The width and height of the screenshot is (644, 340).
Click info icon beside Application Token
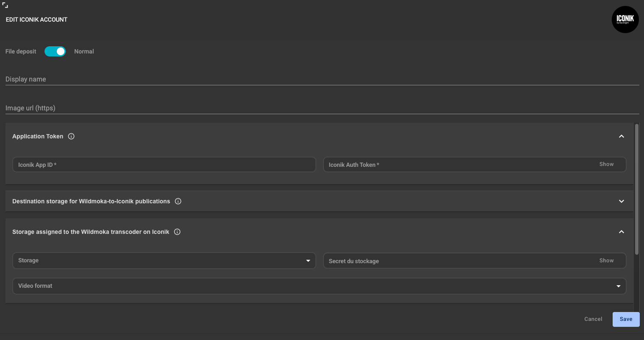(71, 136)
